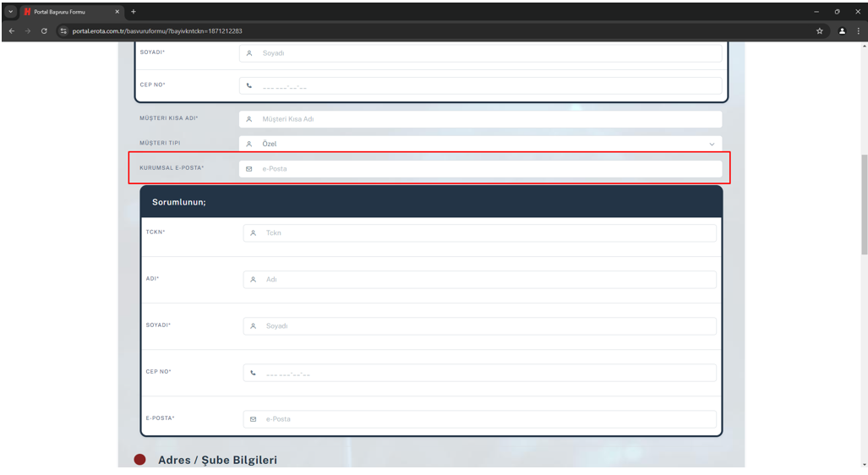Open the Chrome profile icon
This screenshot has width=868, height=475.
pos(842,30)
